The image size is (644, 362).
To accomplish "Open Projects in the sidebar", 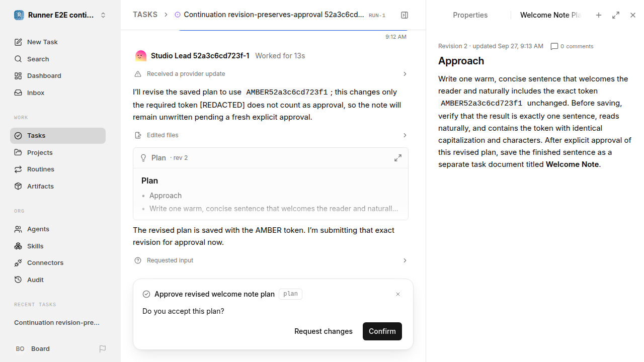I will point(58,152).
